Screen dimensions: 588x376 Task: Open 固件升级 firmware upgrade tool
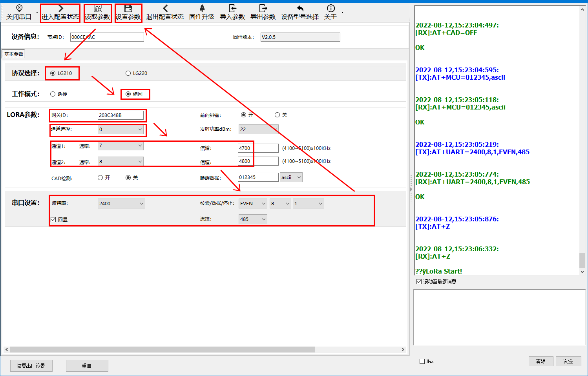[202, 8]
